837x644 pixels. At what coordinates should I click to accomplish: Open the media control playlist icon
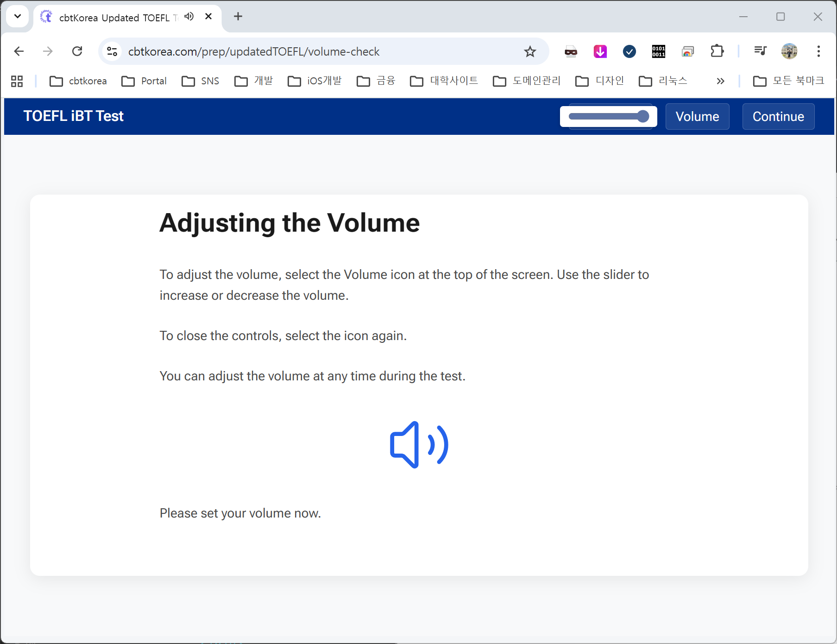(760, 51)
